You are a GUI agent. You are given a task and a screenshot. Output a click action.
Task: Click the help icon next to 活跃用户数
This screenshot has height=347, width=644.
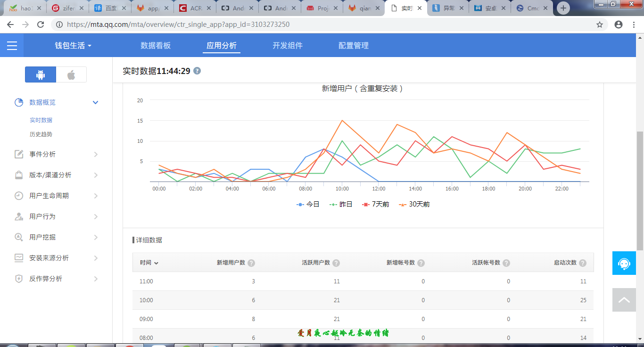tap(336, 263)
